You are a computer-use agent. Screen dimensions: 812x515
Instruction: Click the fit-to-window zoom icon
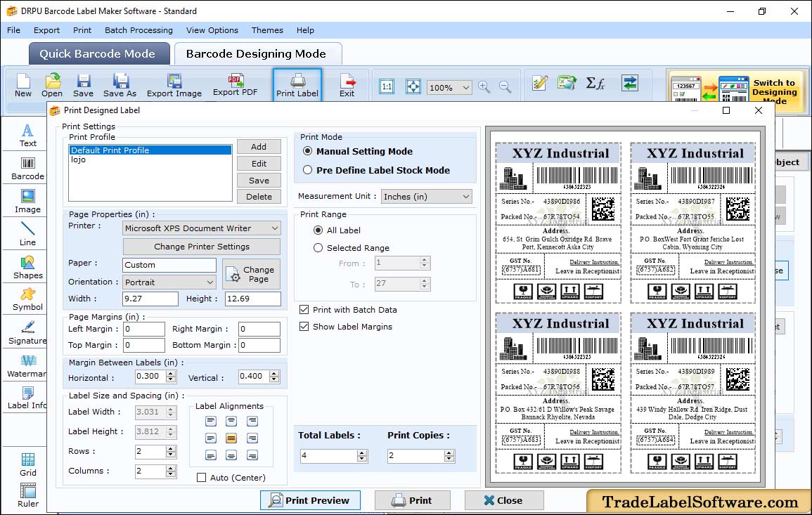(x=413, y=86)
